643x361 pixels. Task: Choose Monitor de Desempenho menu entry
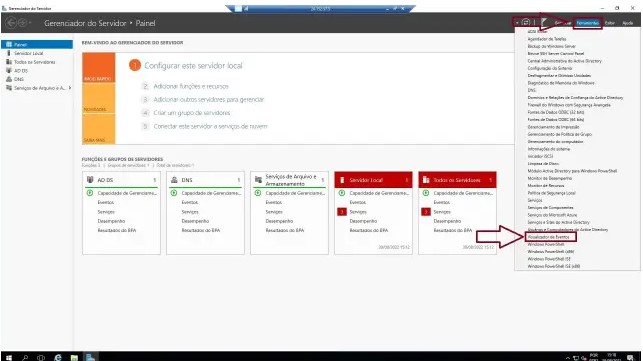[x=550, y=178]
